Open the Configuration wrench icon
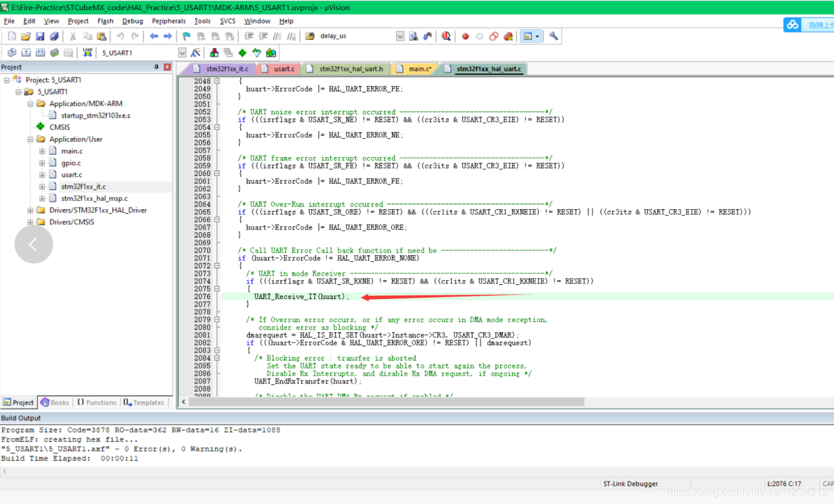The width and height of the screenshot is (834, 504). click(554, 37)
